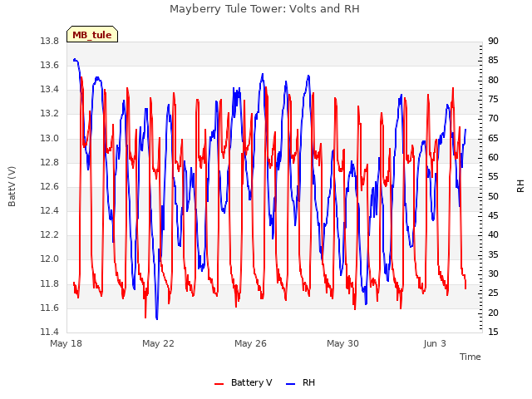
Task: Click the right-side RH axis title
Action: [520, 186]
